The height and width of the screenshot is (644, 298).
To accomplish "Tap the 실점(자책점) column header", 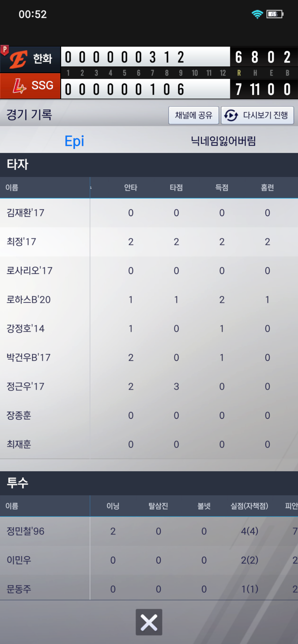I will tap(249, 506).
